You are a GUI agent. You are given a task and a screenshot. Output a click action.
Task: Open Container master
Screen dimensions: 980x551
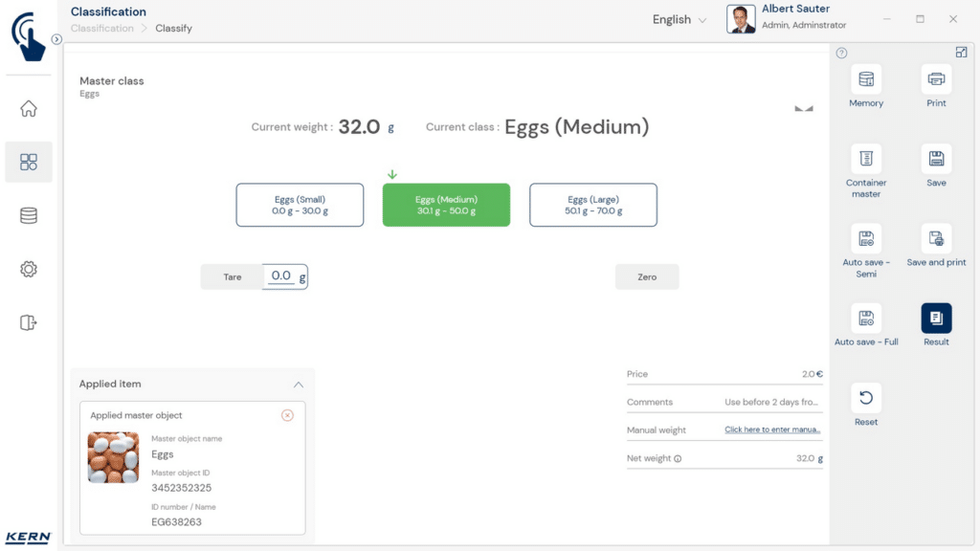tap(865, 159)
